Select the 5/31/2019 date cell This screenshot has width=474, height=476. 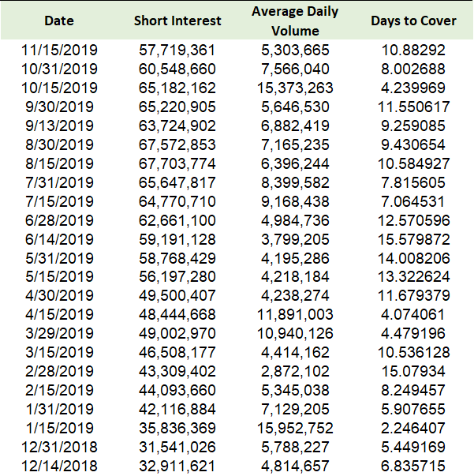point(59,258)
